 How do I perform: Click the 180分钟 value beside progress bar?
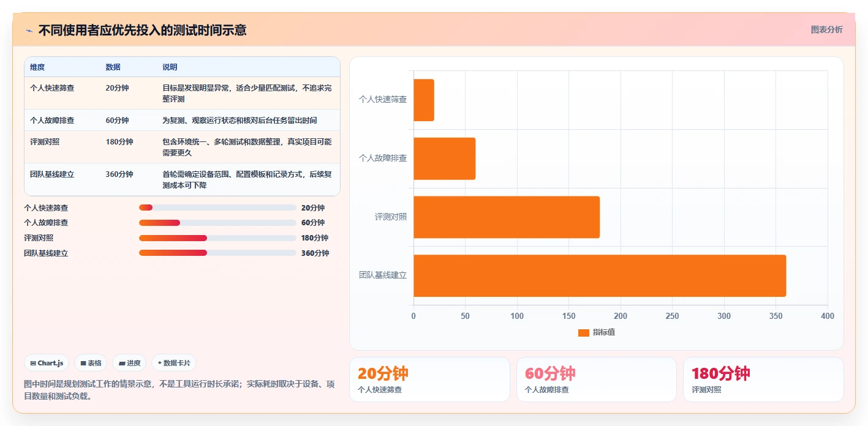(315, 238)
